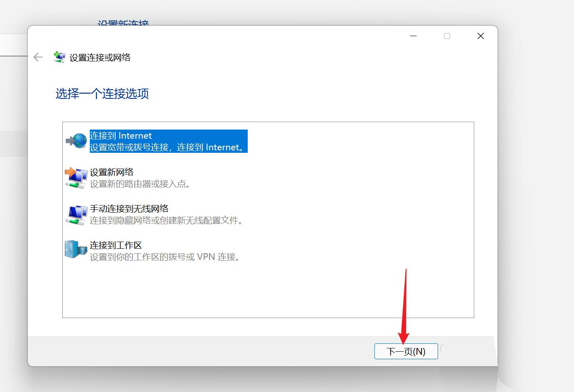This screenshot has width=574, height=392.
Task: Click the 选择一个连接选项 heading
Action: click(x=102, y=94)
